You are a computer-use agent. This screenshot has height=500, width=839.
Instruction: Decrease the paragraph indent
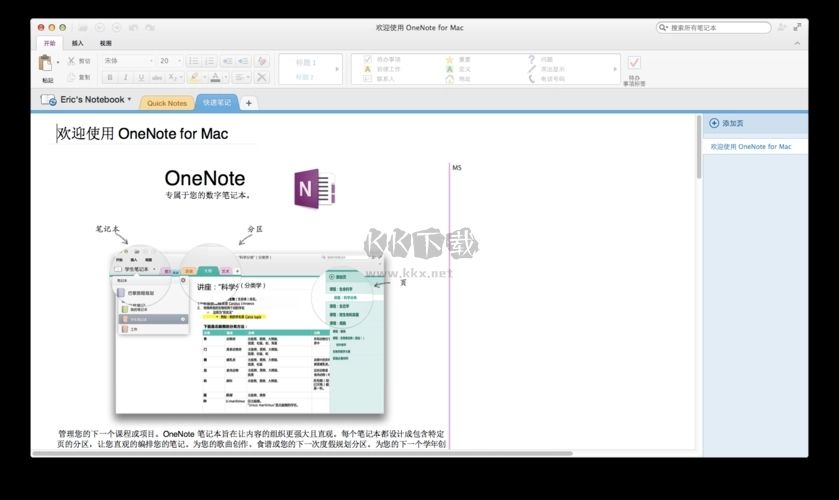227,61
